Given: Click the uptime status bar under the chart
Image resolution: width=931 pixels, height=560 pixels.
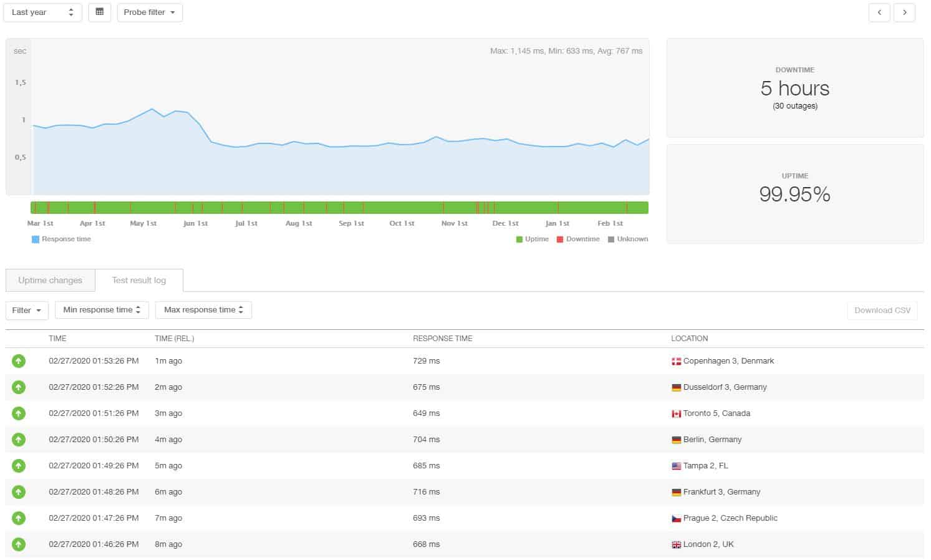Looking at the screenshot, I should coord(339,208).
